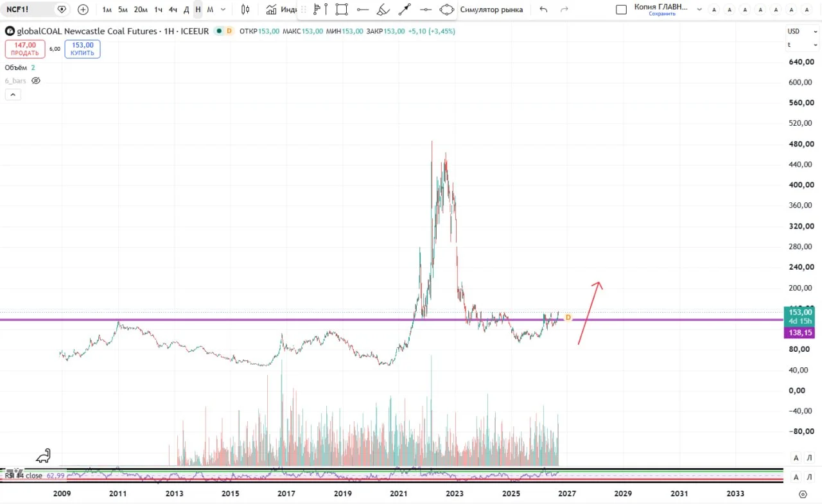Select the horizontal line drawing tool
Image resolution: width=822 pixels, height=504 pixels.
(363, 10)
